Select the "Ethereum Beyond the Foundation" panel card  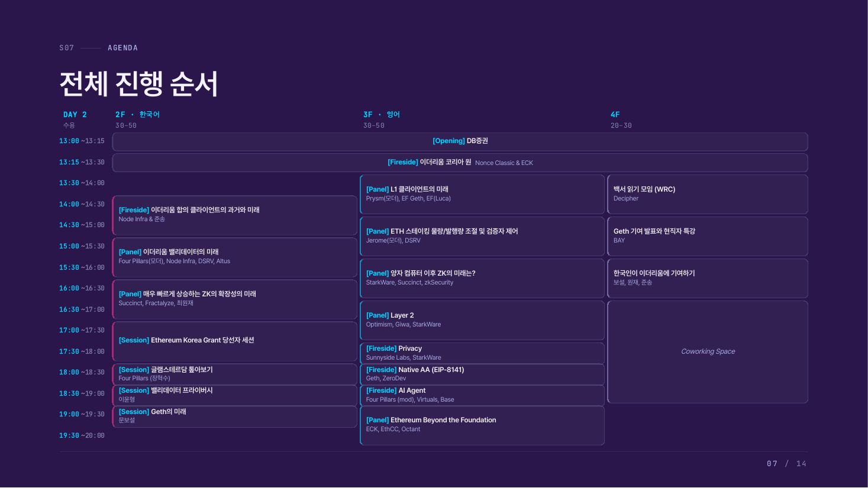(x=482, y=425)
